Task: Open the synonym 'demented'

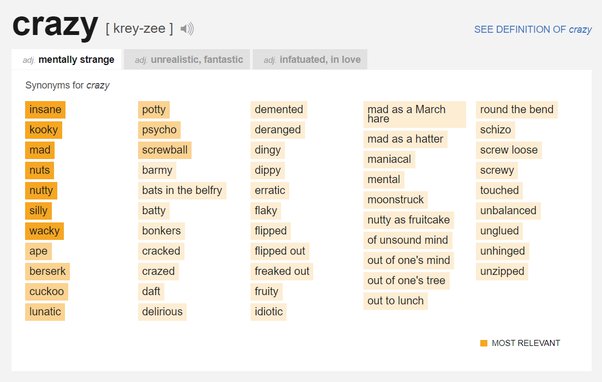Action: pyautogui.click(x=279, y=109)
